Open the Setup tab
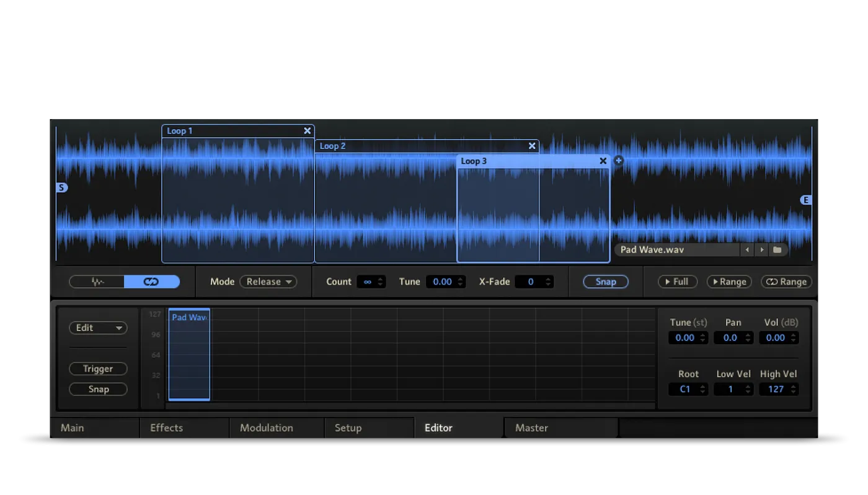The width and height of the screenshot is (868, 495). [x=370, y=428]
